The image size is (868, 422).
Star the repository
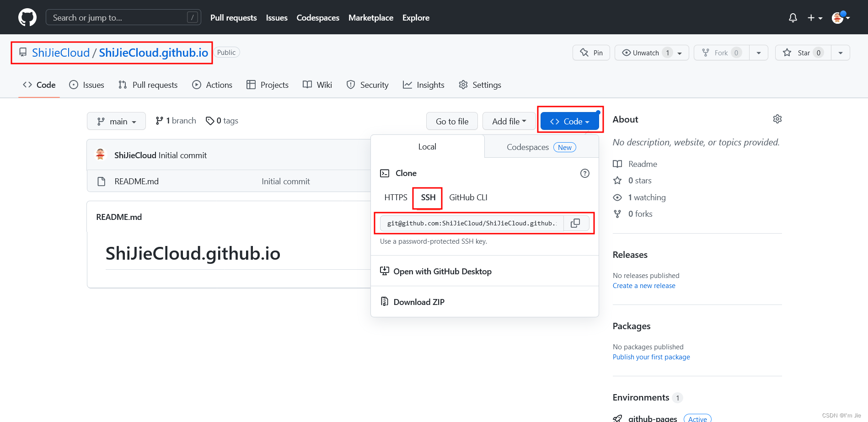(803, 53)
